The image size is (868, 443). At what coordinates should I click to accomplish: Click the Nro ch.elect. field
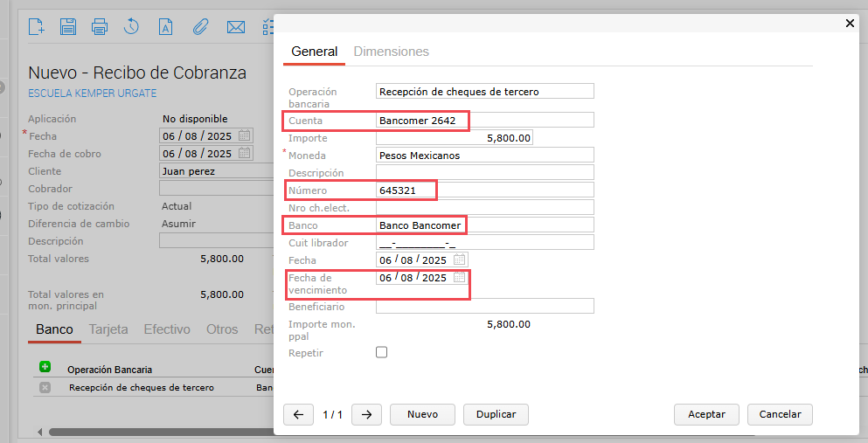pyautogui.click(x=485, y=207)
